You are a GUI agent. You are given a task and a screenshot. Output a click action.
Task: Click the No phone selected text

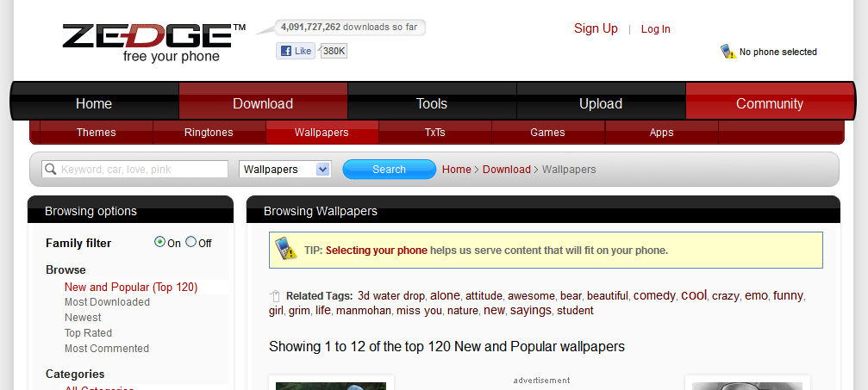[x=777, y=52]
